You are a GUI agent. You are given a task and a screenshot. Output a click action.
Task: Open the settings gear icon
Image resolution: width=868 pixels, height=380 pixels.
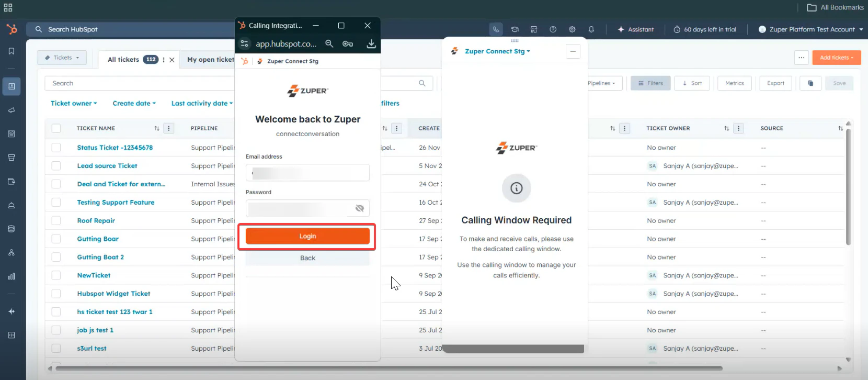click(x=572, y=29)
